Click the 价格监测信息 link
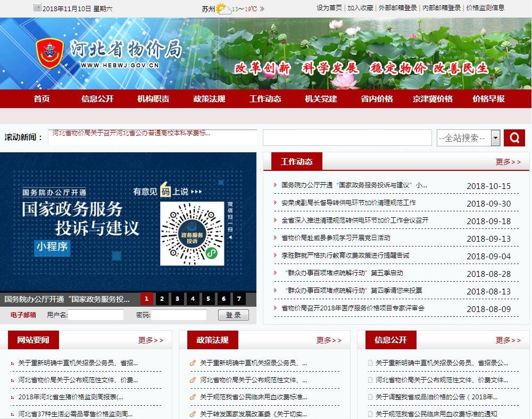This screenshot has height=419, width=532. click(485, 8)
